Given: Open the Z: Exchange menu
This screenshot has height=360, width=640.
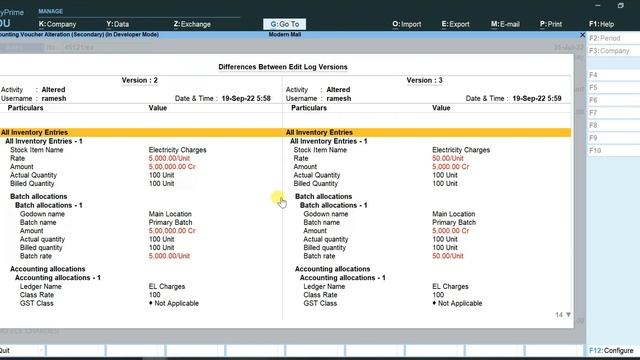Looking at the screenshot, I should click(192, 24).
